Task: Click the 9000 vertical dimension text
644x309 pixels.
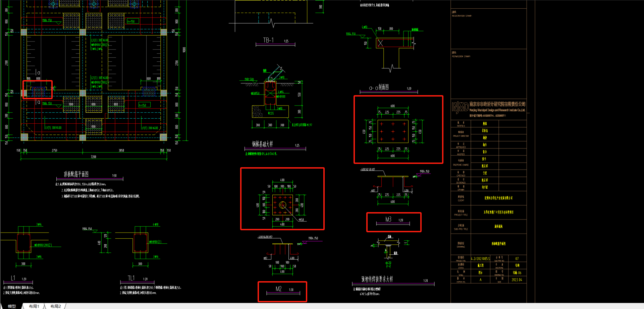Action: [x=184, y=50]
